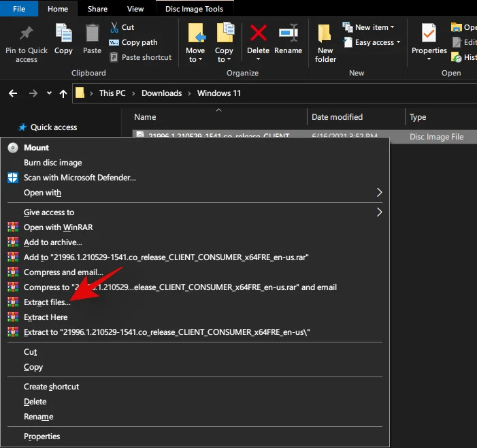Click the Copy to folder icon
The width and height of the screenshot is (477, 448).
pyautogui.click(x=225, y=32)
